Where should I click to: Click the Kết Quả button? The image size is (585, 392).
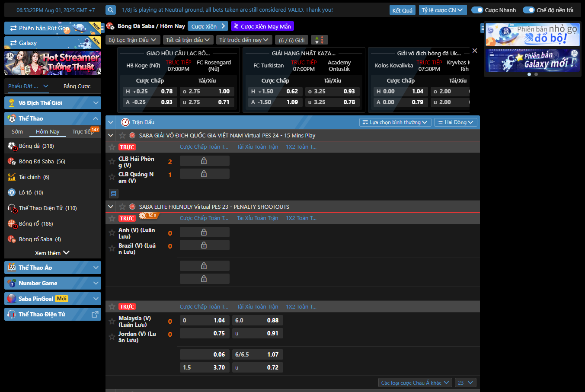click(402, 10)
